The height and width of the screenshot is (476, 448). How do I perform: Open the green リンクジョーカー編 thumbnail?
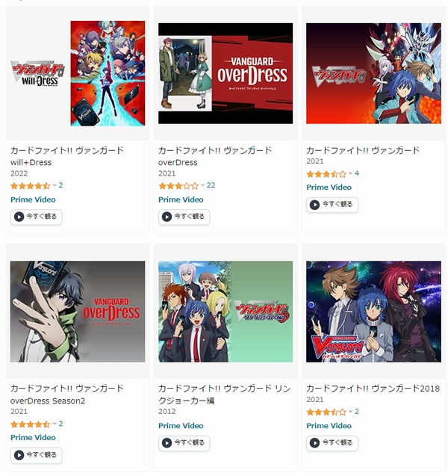coord(225,312)
